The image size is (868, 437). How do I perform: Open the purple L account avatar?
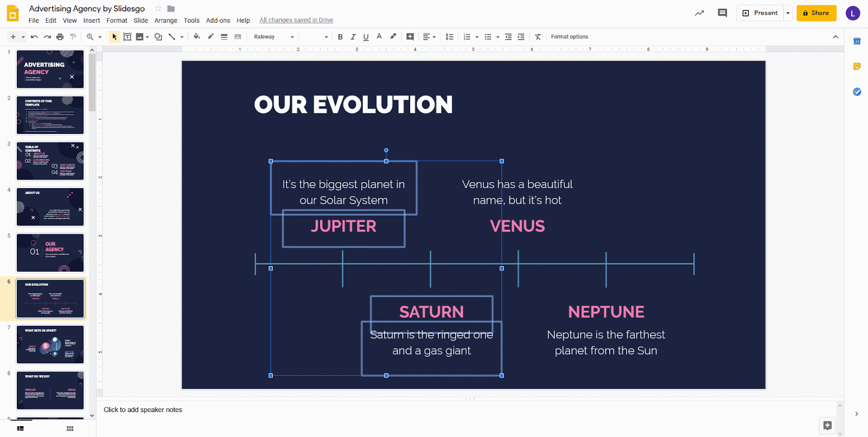coord(853,13)
